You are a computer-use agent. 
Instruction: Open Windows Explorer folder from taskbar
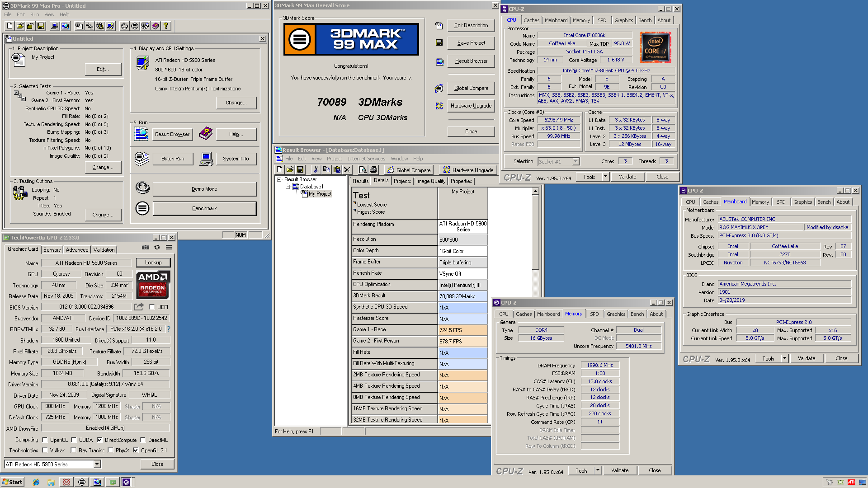coord(51,482)
